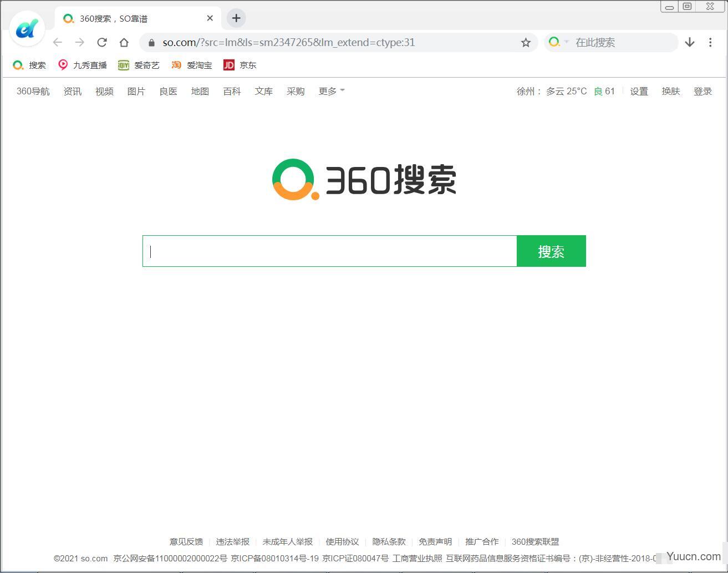Open the 京东 bookmark
The height and width of the screenshot is (573, 728).
pos(240,65)
